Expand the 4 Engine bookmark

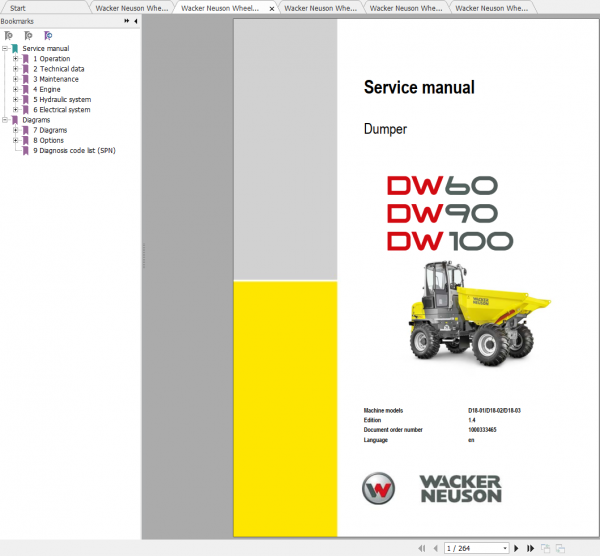click(x=16, y=89)
